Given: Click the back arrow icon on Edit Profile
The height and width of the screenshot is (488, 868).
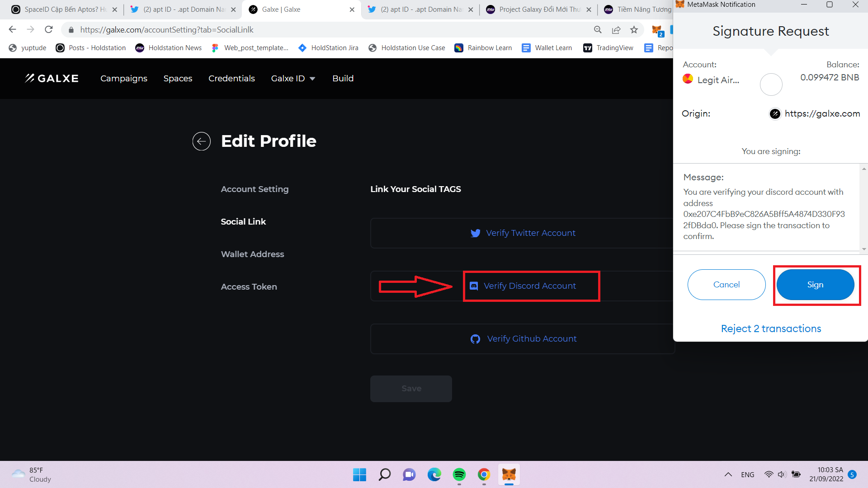Looking at the screenshot, I should point(202,141).
